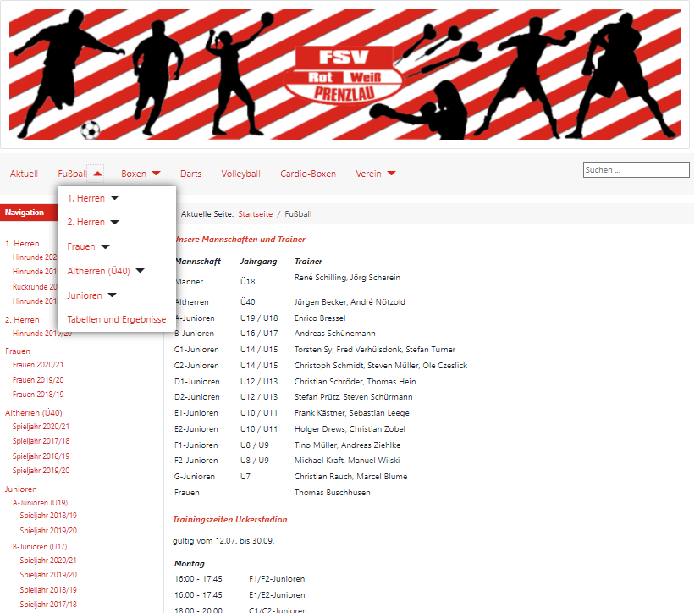Open the Volleyball page
This screenshot has width=700, height=613.
point(241,174)
